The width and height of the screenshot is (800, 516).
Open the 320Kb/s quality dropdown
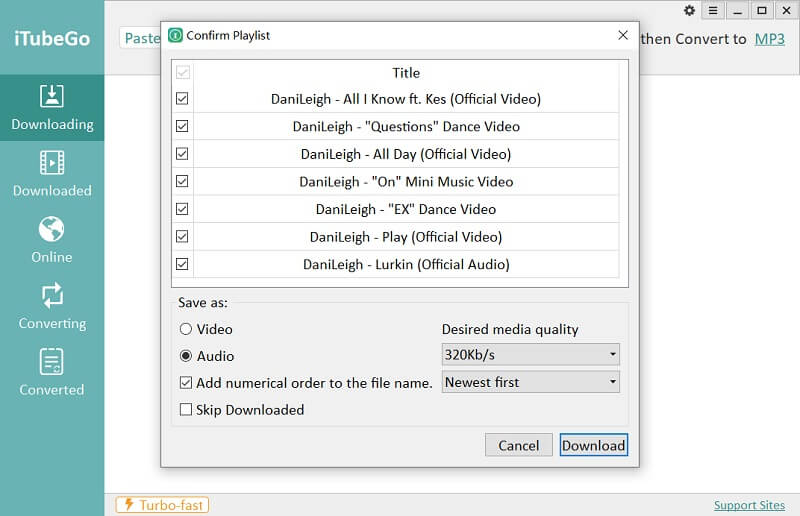click(x=530, y=354)
